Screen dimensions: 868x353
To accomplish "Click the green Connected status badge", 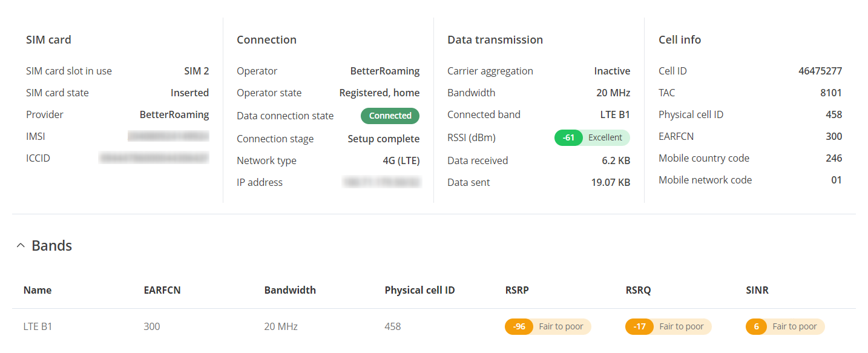I will 390,116.
